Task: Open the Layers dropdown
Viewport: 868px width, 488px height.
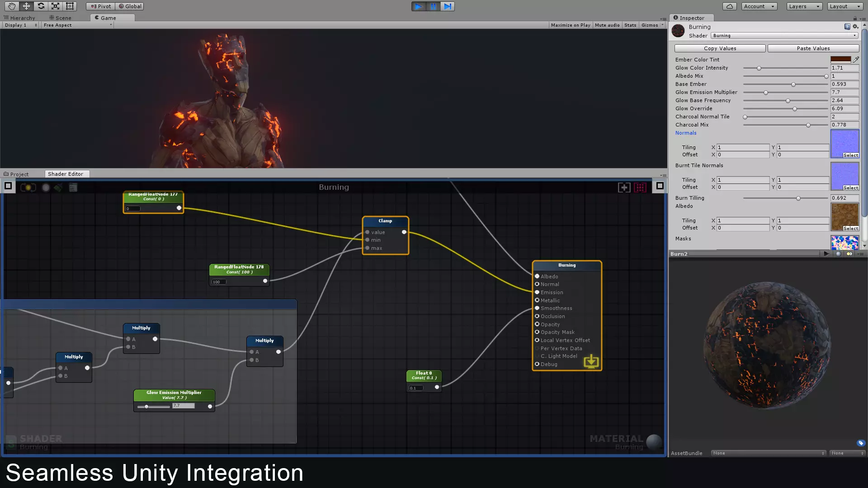Action: coord(803,6)
